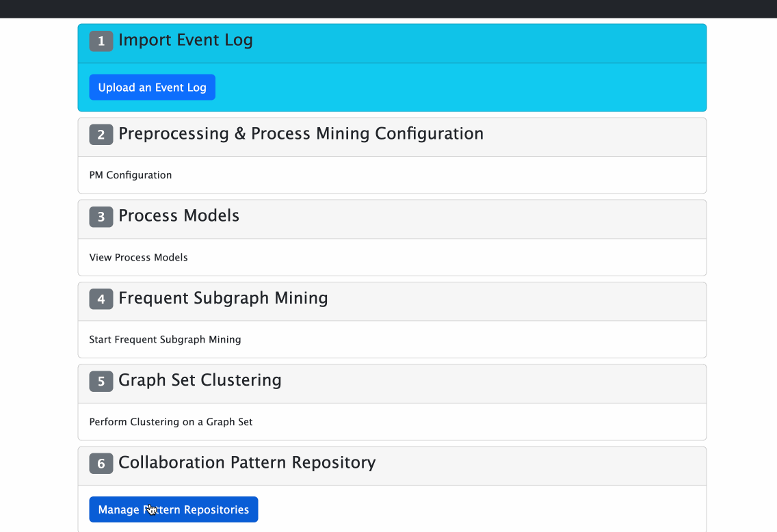Click Start Frequent Subgraph Mining text
Viewport: 777px width, 532px height.
click(165, 339)
